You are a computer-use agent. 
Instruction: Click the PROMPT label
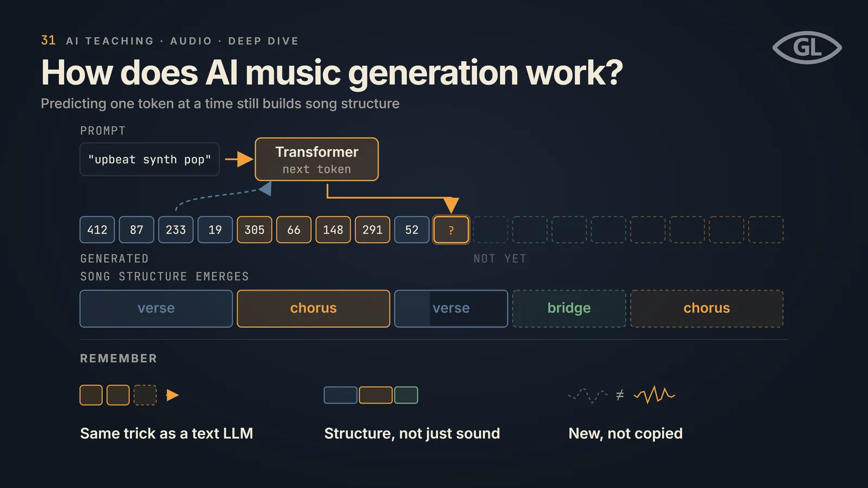[103, 131]
